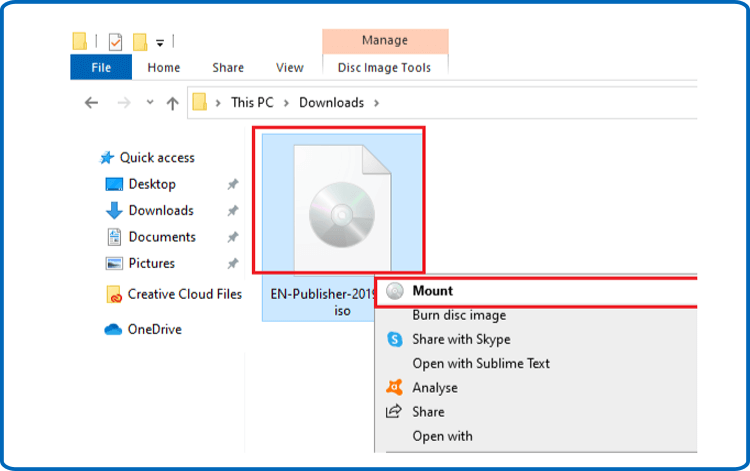Click the folder icon in quick access toolbar
Viewport: 750px width, 471px height.
(x=79, y=41)
